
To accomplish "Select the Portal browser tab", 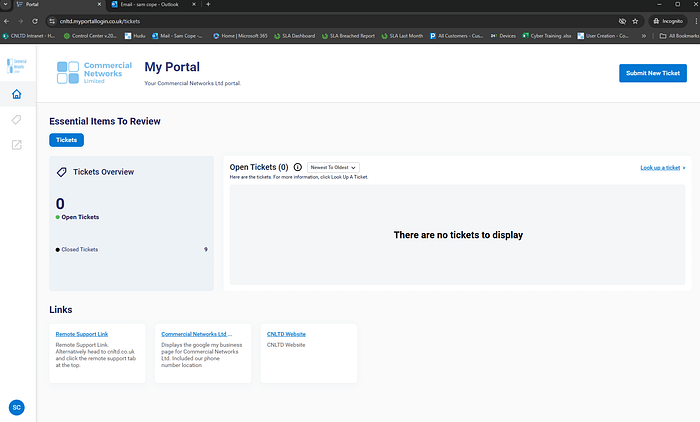I will (x=58, y=4).
